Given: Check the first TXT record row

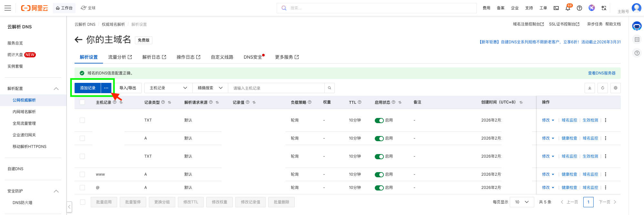Looking at the screenshot, I should click(x=82, y=120).
